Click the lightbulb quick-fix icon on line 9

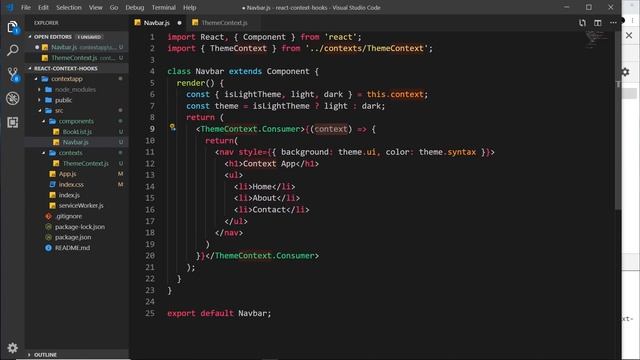click(x=173, y=128)
